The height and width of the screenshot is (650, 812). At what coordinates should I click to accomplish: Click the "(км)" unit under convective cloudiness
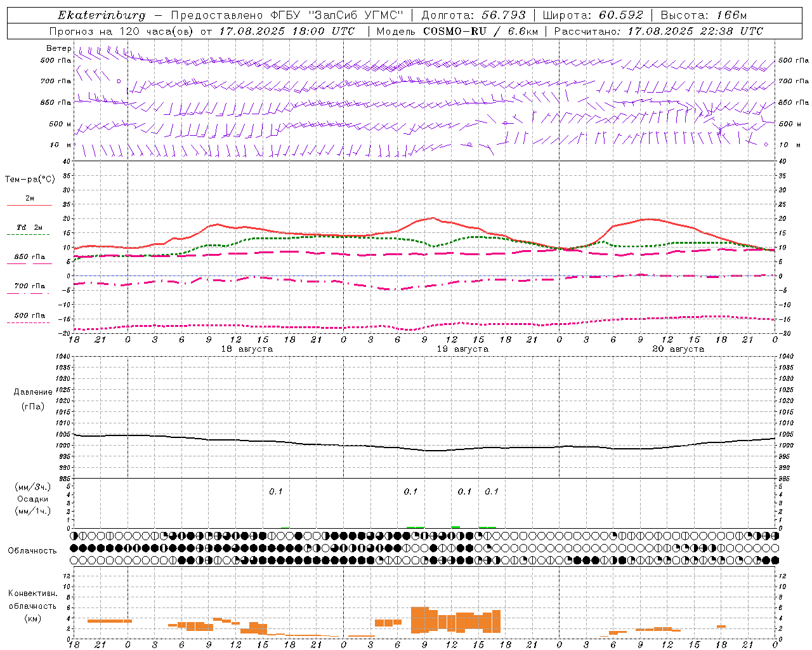33,618
